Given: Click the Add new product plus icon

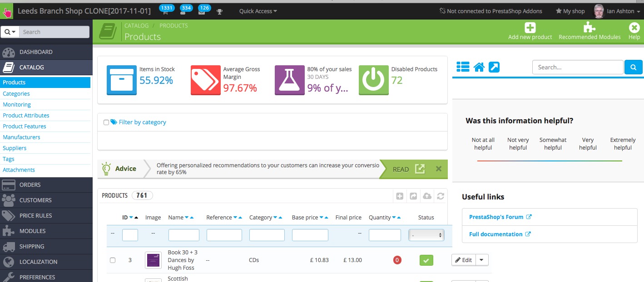Looking at the screenshot, I should 530,27.
